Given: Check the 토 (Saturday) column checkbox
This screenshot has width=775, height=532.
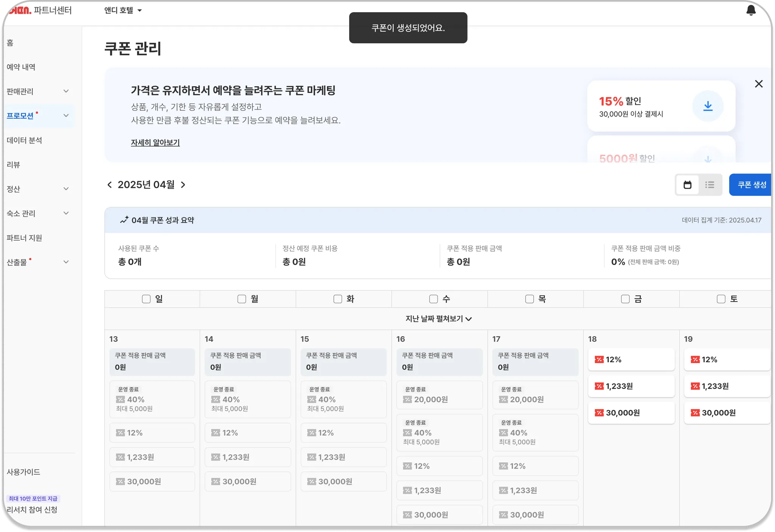Looking at the screenshot, I should 721,299.
